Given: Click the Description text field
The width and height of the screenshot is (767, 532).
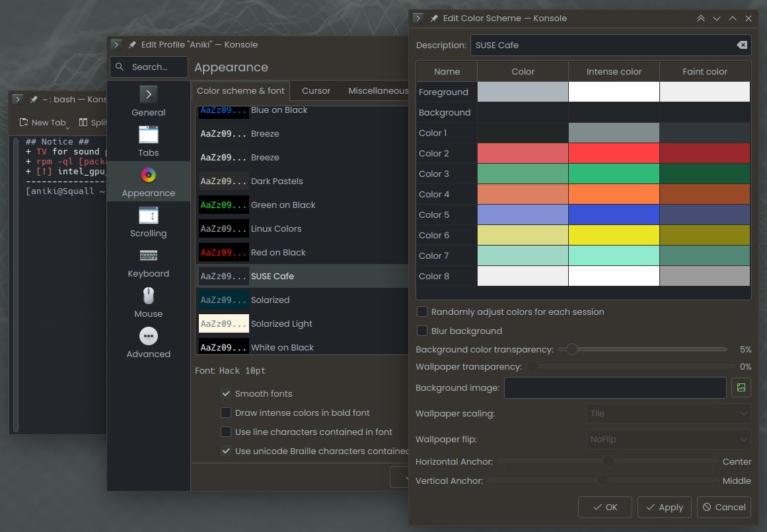Looking at the screenshot, I should (610, 45).
